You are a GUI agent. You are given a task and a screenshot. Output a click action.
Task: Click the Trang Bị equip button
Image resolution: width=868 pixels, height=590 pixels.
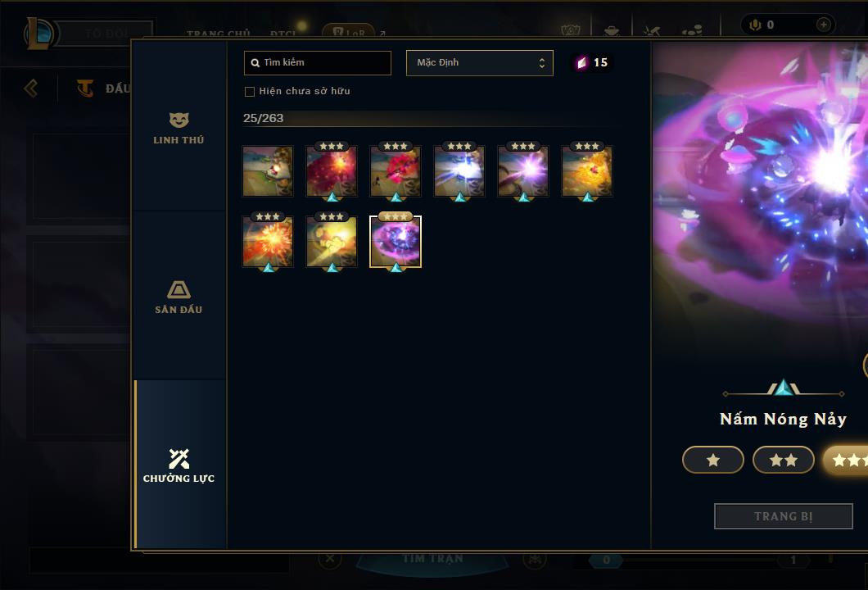[x=784, y=516]
